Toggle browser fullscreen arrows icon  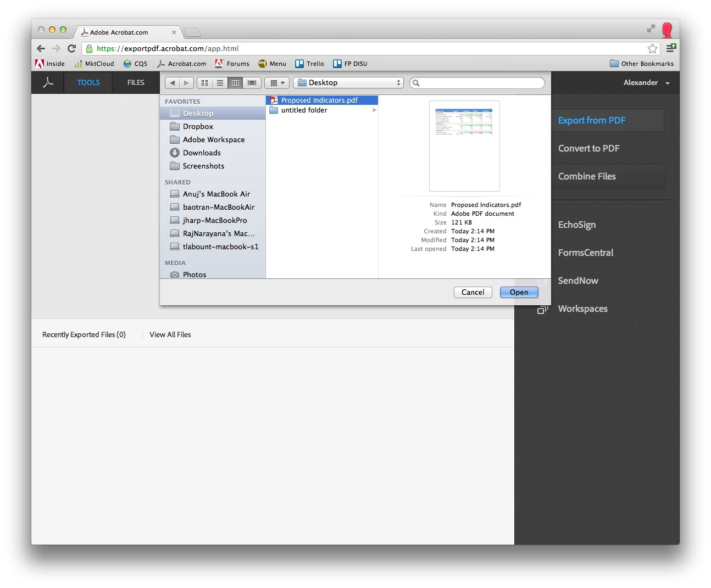pos(651,29)
